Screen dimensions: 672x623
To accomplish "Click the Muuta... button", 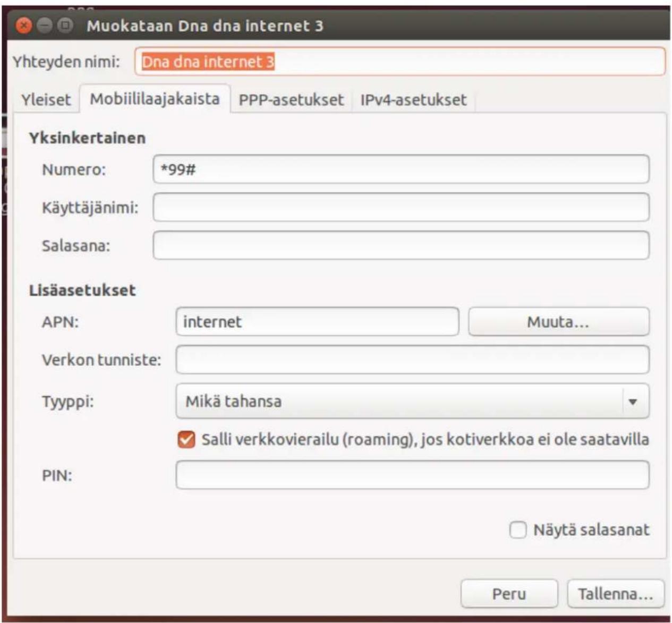I will tap(558, 321).
